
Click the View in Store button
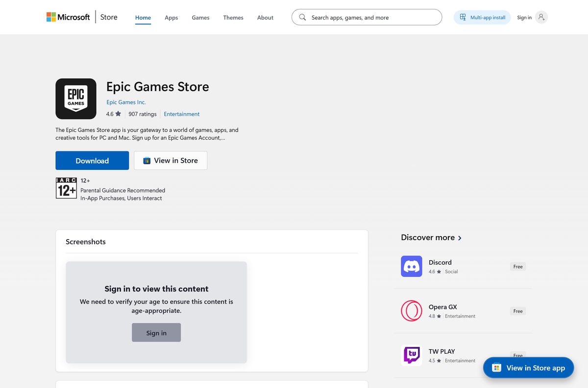coord(171,161)
